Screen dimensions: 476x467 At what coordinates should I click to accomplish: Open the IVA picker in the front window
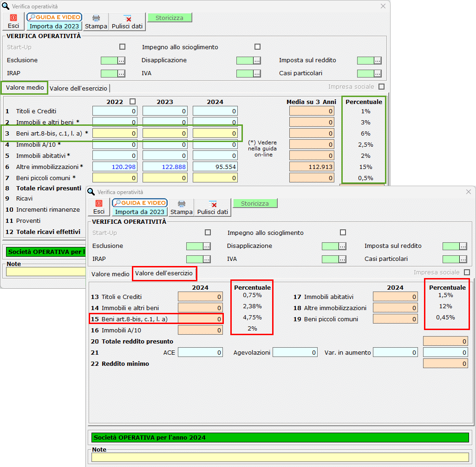[342, 259]
